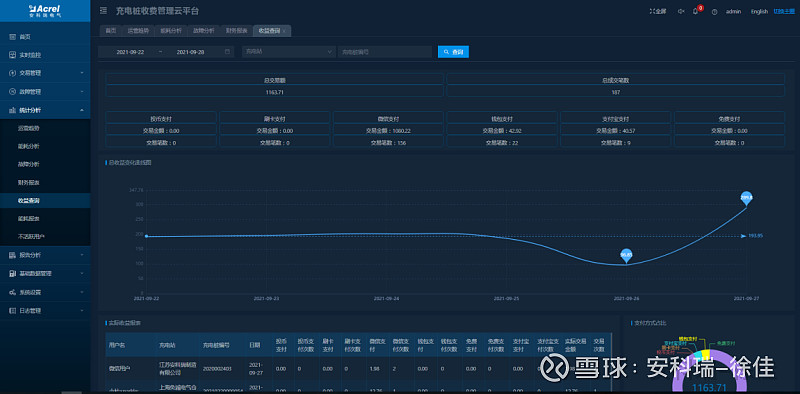
Task: Close the 收益查询 tab
Action: [x=284, y=32]
